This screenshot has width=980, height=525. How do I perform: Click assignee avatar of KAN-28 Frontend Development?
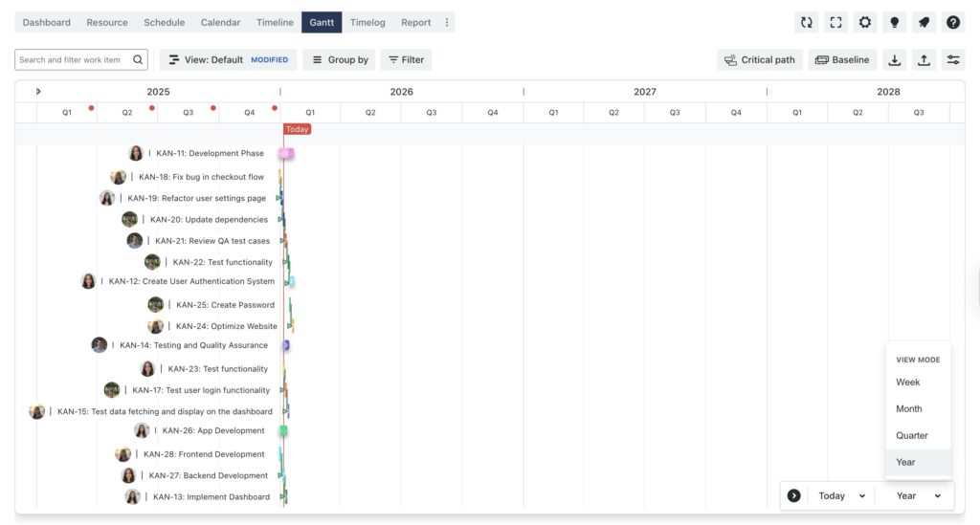tap(123, 454)
